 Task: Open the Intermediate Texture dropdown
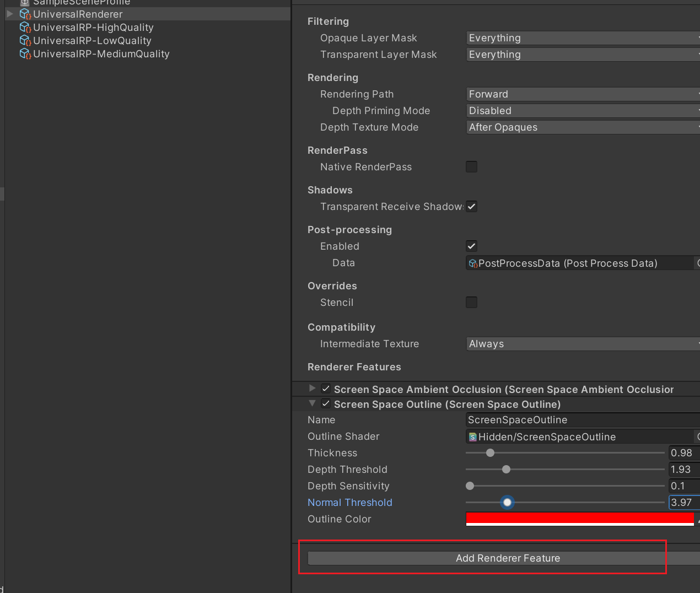(x=582, y=344)
